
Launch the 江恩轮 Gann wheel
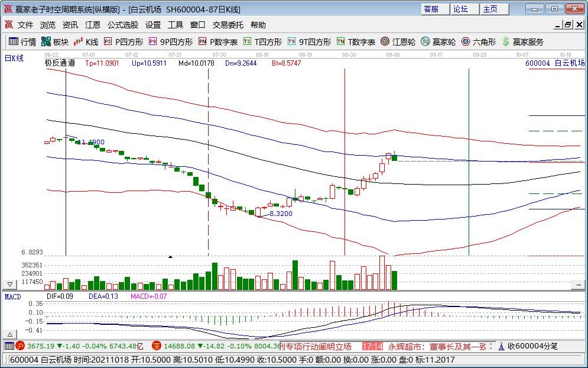398,41
